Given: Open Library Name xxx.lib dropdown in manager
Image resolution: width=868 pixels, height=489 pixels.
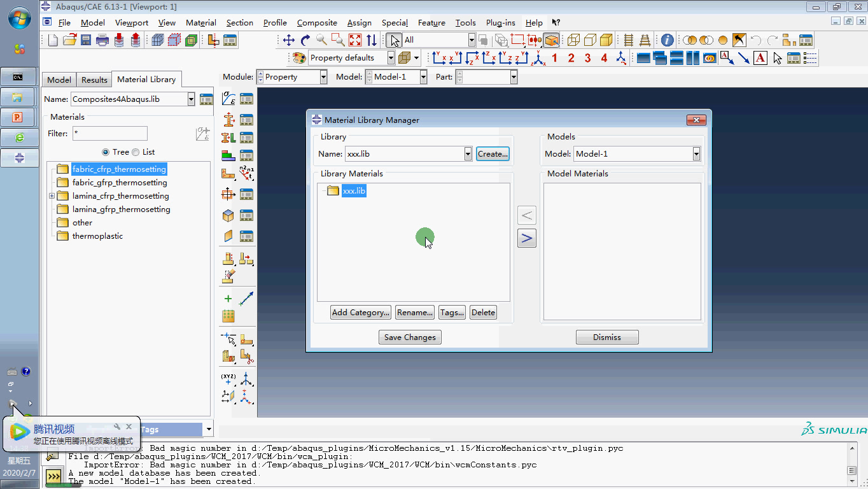Looking at the screenshot, I should tap(468, 154).
